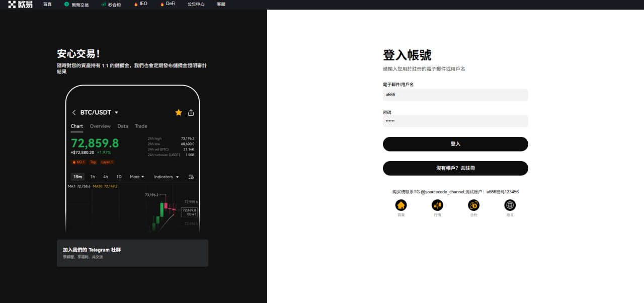
Task: Go to 公告中心 in top menu
Action: pyautogui.click(x=196, y=4)
